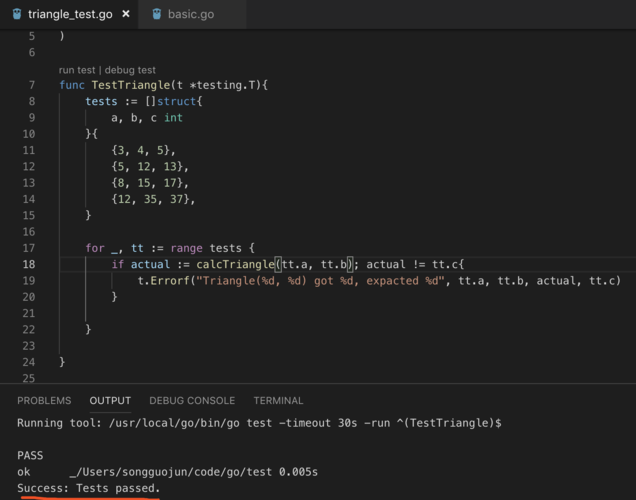Switch to the basic.go tab
636x500 pixels.
point(190,15)
